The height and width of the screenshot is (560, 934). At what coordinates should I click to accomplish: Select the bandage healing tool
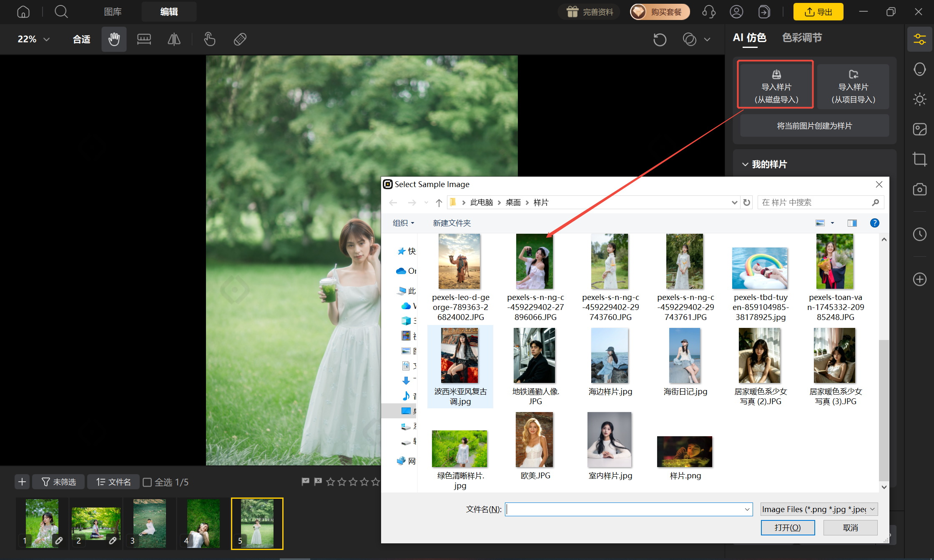click(240, 39)
